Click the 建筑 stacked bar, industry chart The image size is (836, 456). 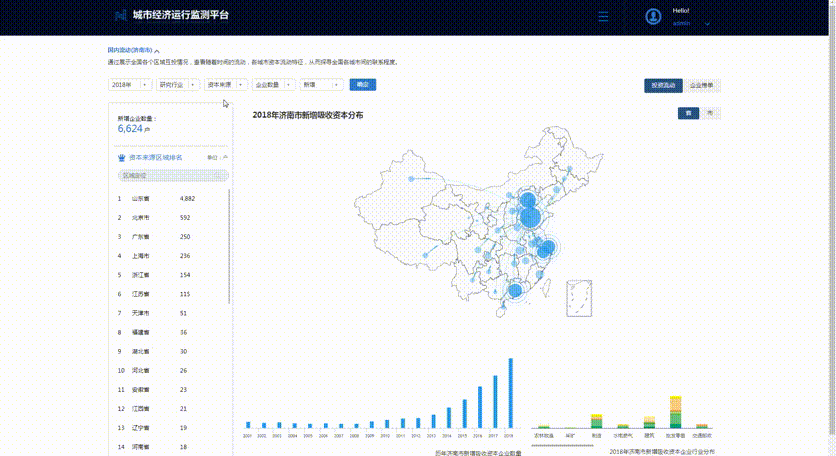coord(649,422)
